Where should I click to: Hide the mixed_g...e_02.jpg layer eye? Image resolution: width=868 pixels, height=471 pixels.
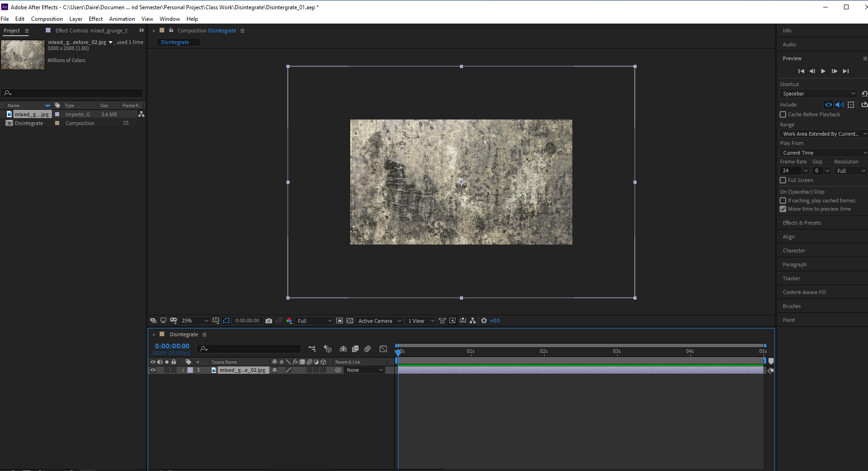click(153, 370)
